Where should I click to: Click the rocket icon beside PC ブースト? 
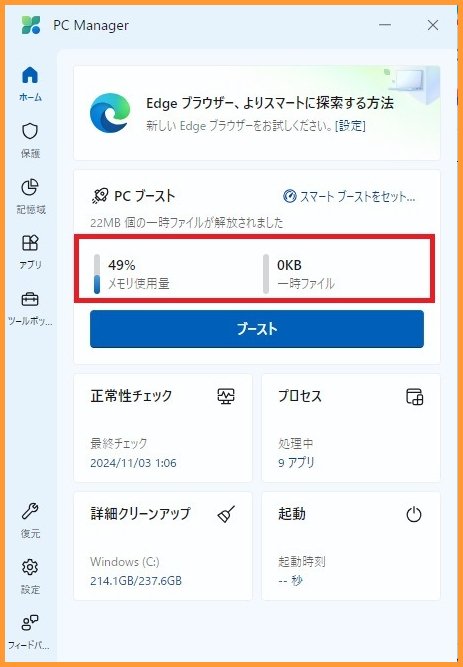tap(100, 196)
